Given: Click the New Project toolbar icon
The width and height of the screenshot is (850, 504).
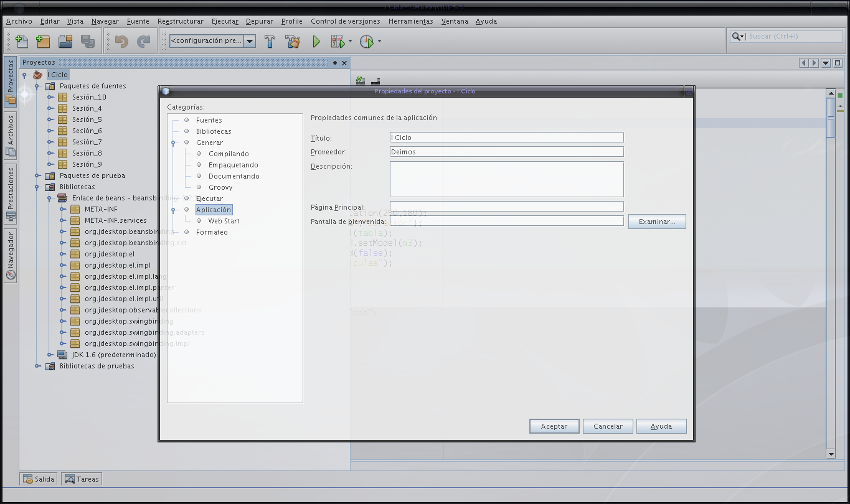Looking at the screenshot, I should click(42, 42).
